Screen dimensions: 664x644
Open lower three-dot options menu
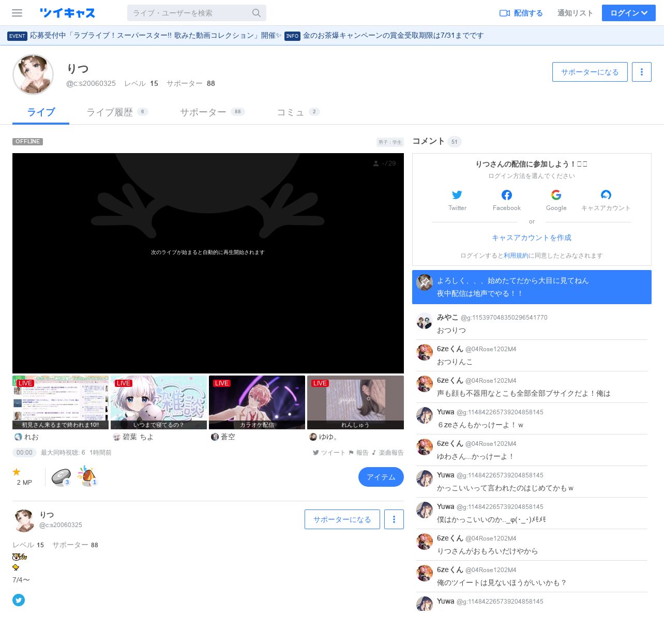click(394, 519)
